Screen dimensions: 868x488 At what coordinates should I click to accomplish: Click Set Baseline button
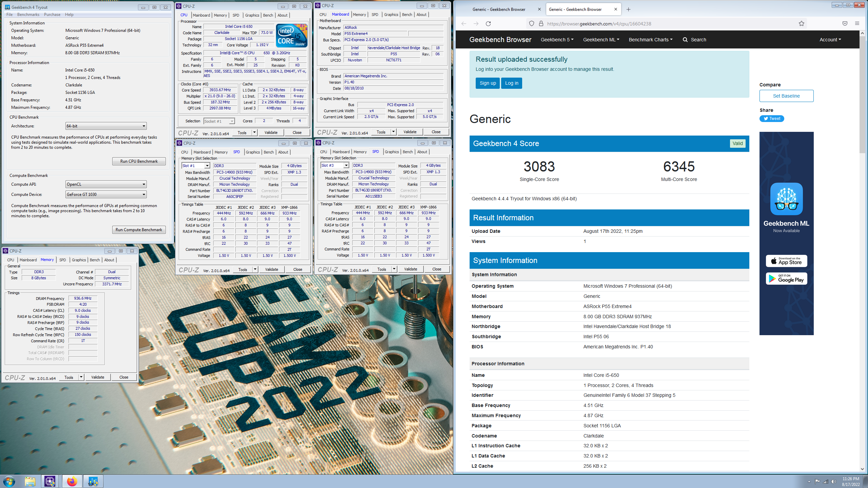tap(786, 96)
